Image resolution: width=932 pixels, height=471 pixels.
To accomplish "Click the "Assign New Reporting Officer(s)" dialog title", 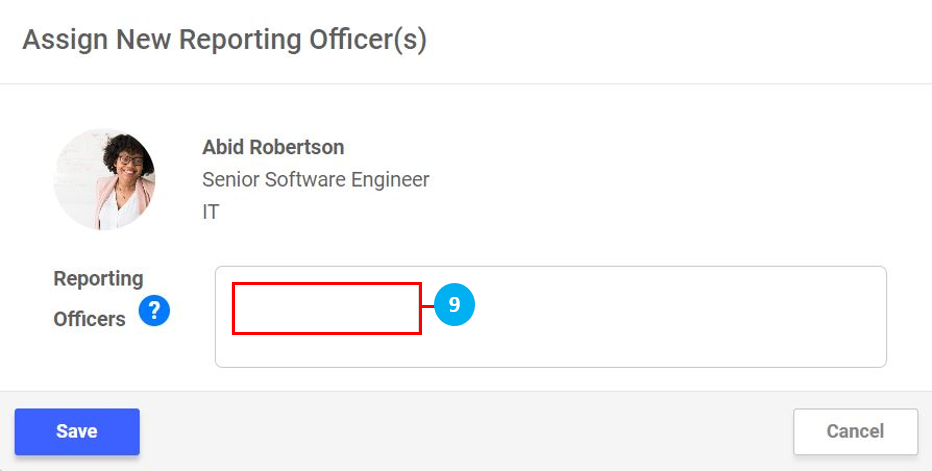I will point(224,40).
